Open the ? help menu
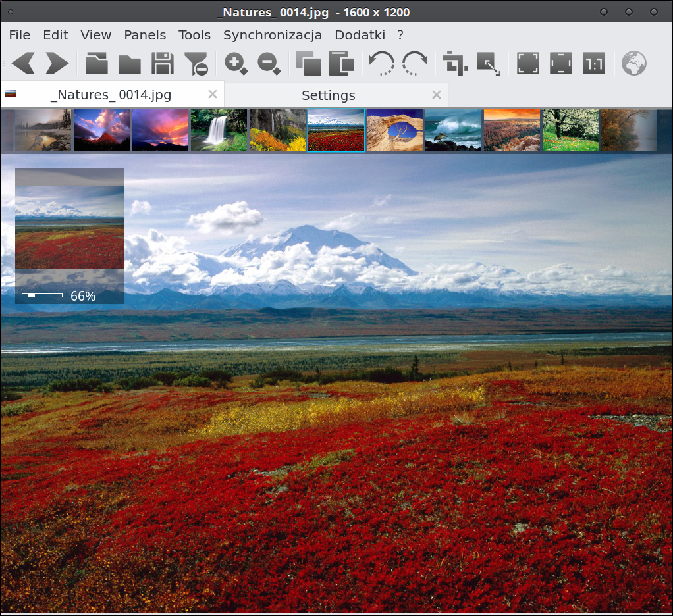The height and width of the screenshot is (616, 673). pos(400,35)
